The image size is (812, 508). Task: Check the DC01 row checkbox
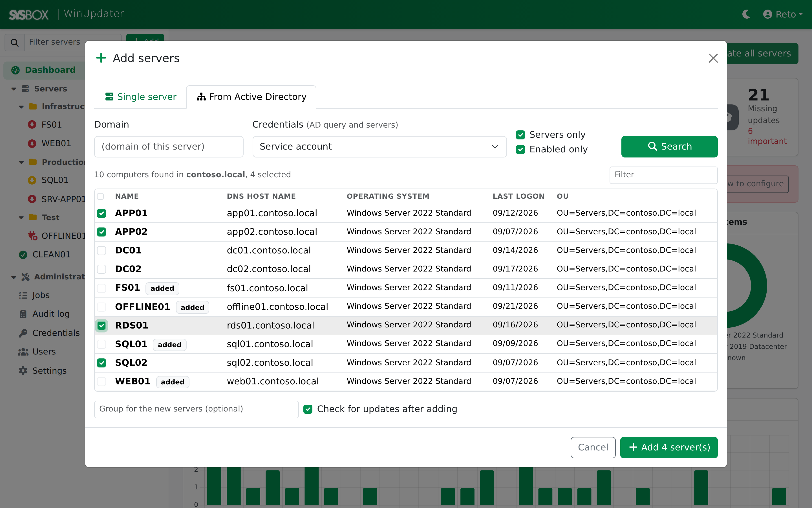101,251
